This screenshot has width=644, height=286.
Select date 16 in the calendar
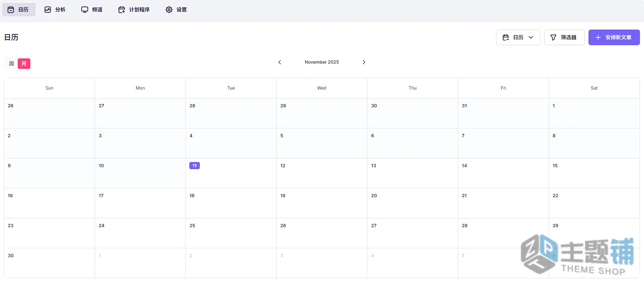(x=50, y=203)
